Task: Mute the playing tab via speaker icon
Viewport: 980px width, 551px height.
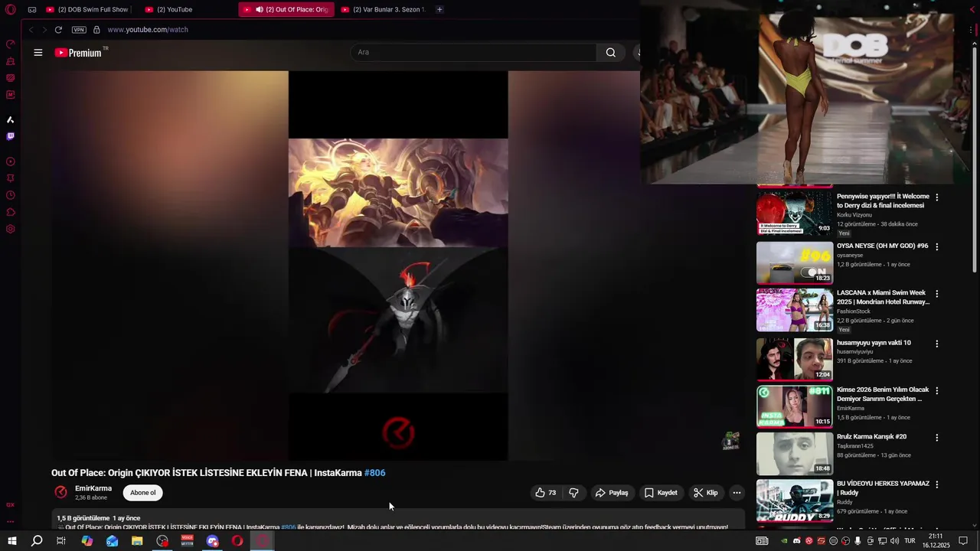Action: [x=260, y=9]
